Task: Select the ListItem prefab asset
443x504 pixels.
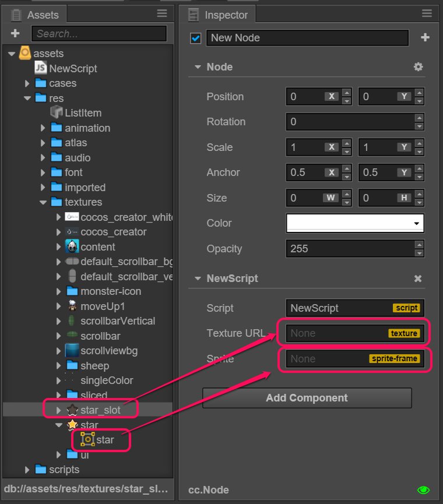Action: tap(56, 113)
